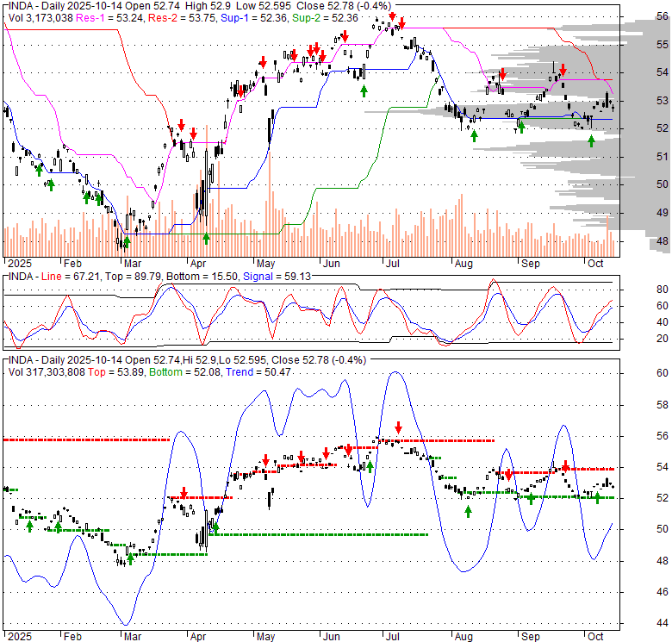Click 'Apr' on the Res/Sup chart date axis
672x642 pixels.
[x=198, y=264]
